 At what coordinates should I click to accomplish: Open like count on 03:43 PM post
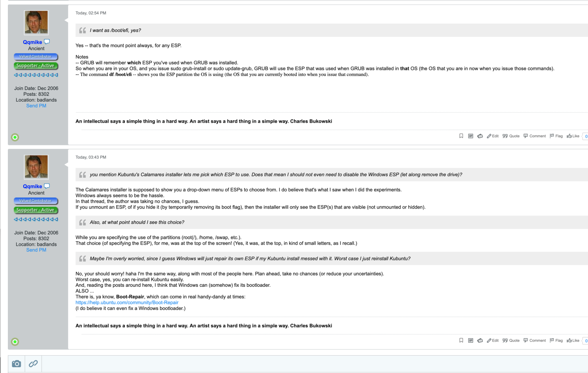pos(586,341)
